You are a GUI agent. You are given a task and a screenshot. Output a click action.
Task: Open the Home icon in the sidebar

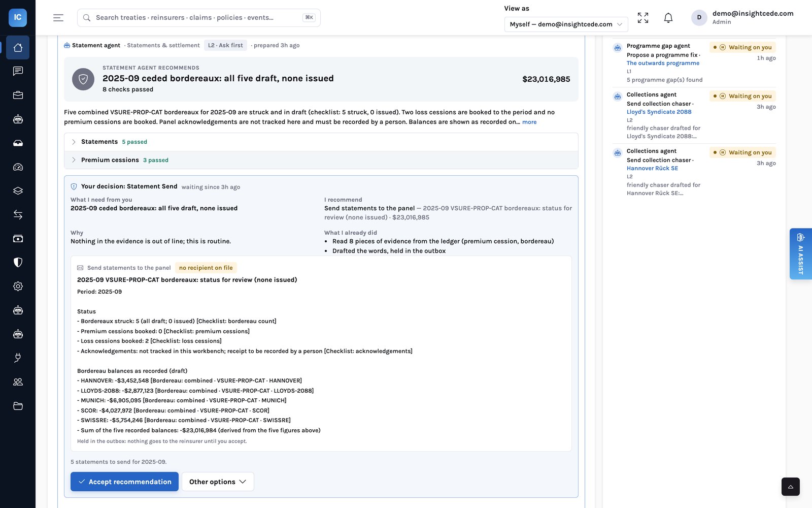[18, 47]
